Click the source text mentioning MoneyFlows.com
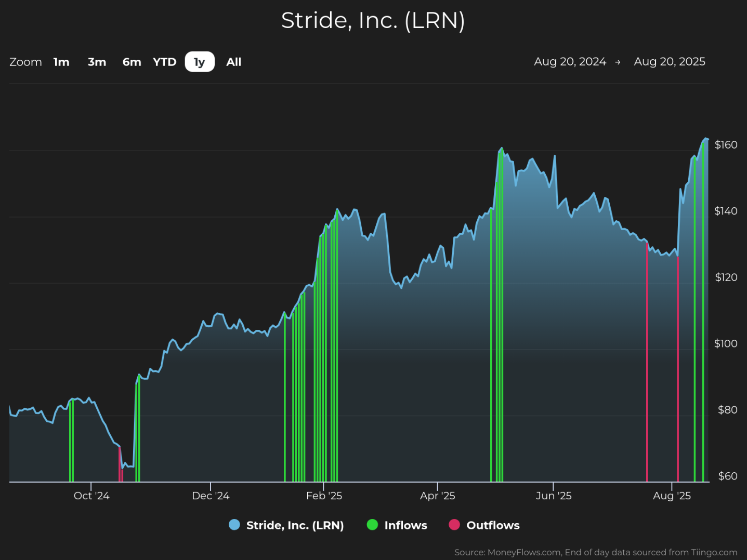The image size is (747, 560). click(x=596, y=552)
